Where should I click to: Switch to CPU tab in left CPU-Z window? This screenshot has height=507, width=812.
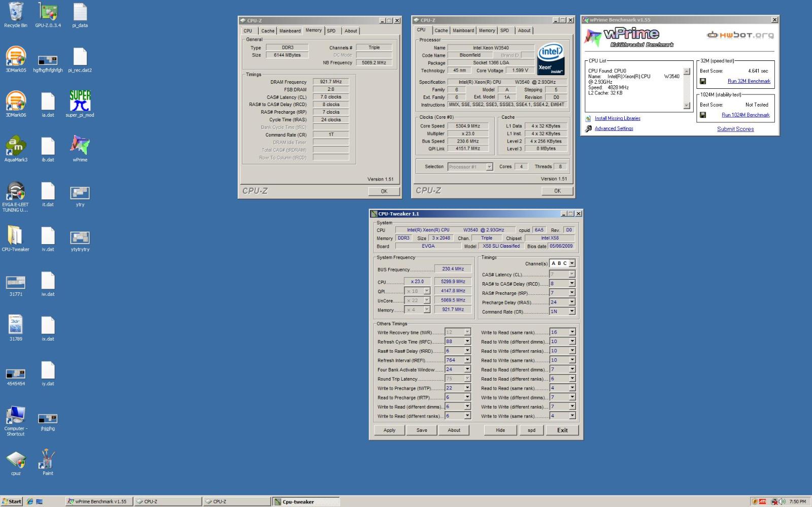(248, 31)
